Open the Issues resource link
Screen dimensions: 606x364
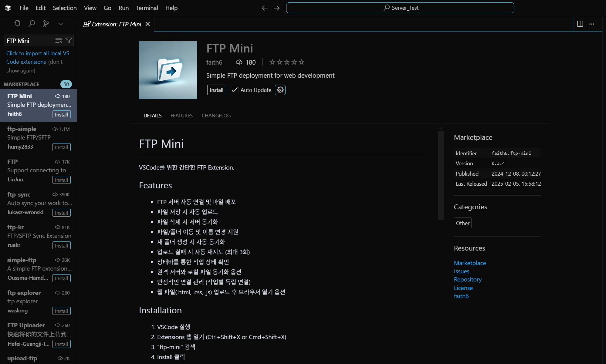point(462,271)
